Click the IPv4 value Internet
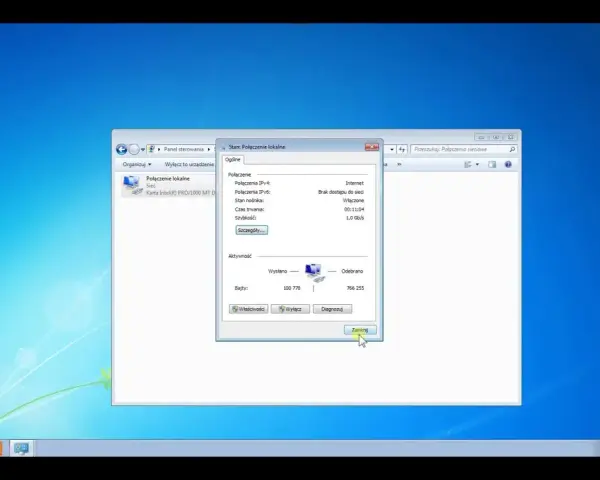The width and height of the screenshot is (600, 480). coord(354,183)
